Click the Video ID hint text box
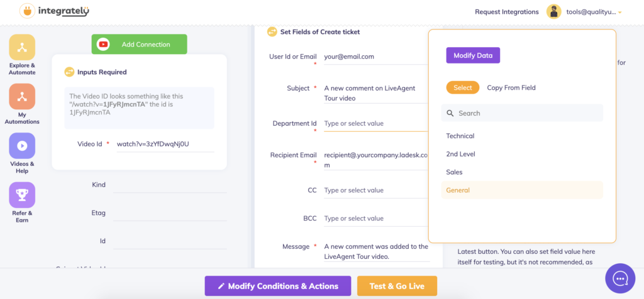 [139, 108]
